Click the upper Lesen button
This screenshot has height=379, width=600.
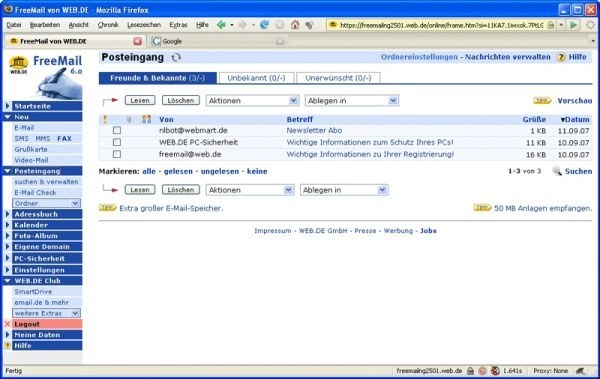coord(140,100)
